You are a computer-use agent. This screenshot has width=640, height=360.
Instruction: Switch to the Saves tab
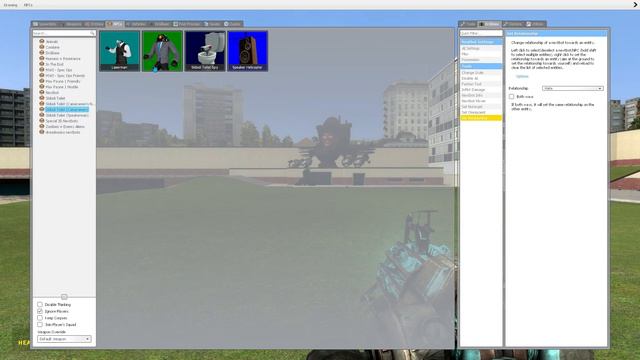212,24
